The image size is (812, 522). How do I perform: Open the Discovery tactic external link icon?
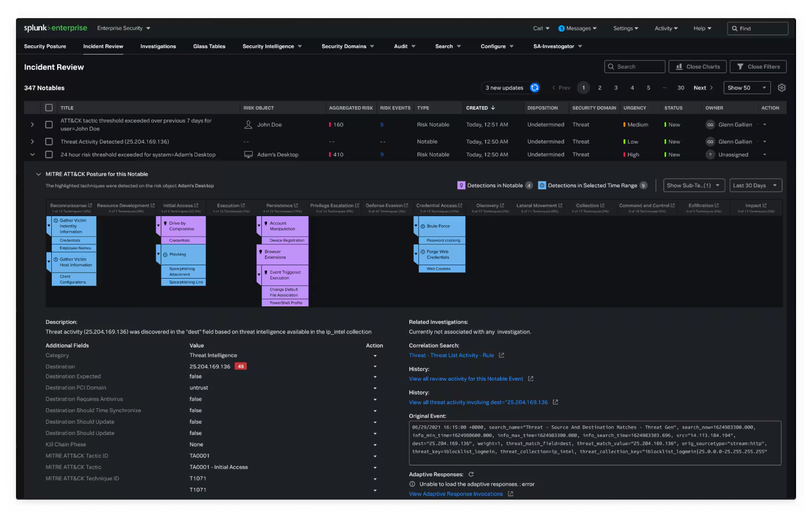coord(502,205)
